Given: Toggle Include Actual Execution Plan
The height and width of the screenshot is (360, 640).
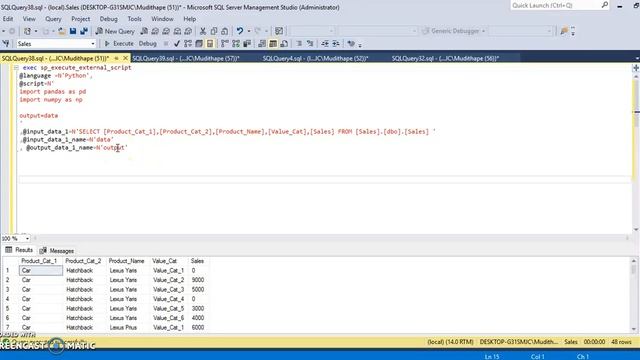Looking at the screenshot, I should coord(225,44).
